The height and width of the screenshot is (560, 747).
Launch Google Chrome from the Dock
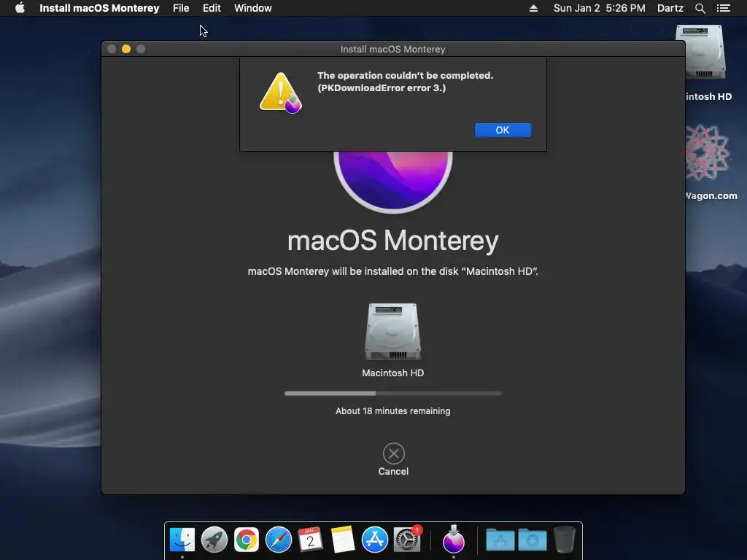coord(247,540)
